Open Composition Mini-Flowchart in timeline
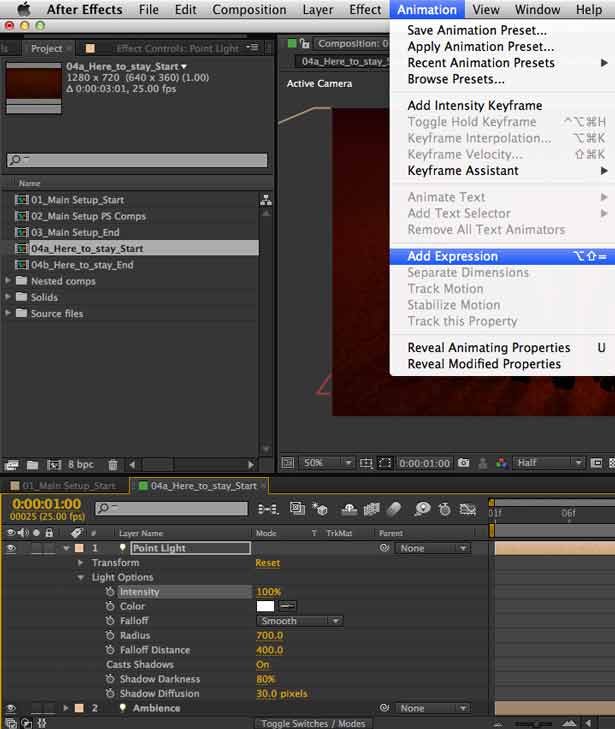Screen dimensions: 615x729 [x=268, y=510]
